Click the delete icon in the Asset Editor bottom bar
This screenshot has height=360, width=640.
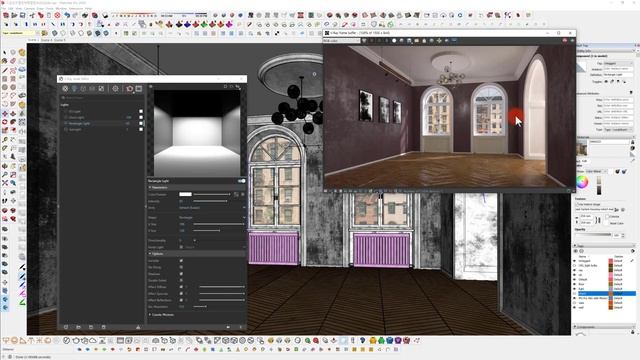[x=104, y=327]
